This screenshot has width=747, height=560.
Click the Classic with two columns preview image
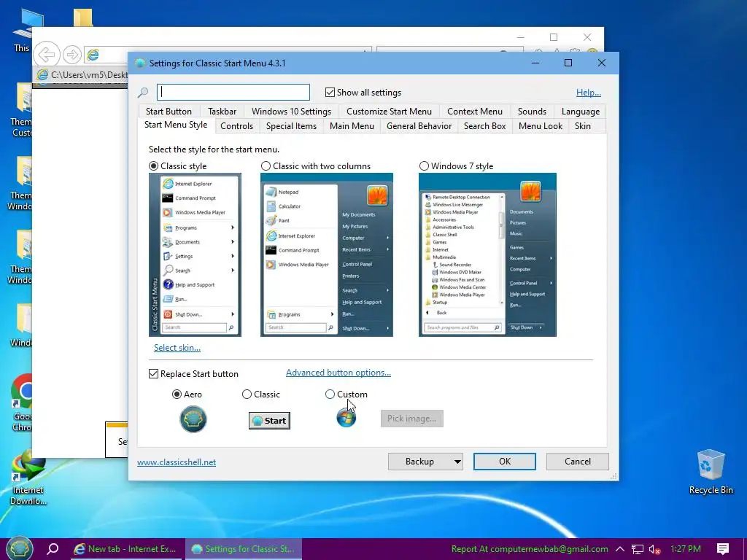327,254
